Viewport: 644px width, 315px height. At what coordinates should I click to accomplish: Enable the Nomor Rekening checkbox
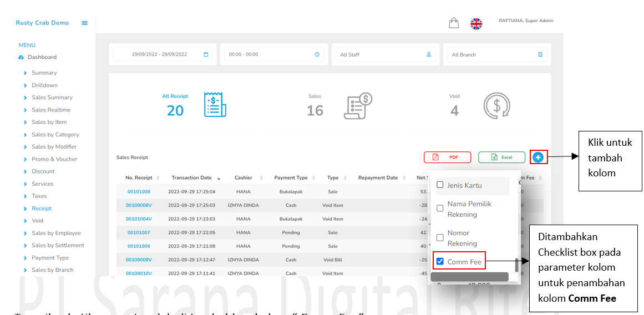click(440, 237)
